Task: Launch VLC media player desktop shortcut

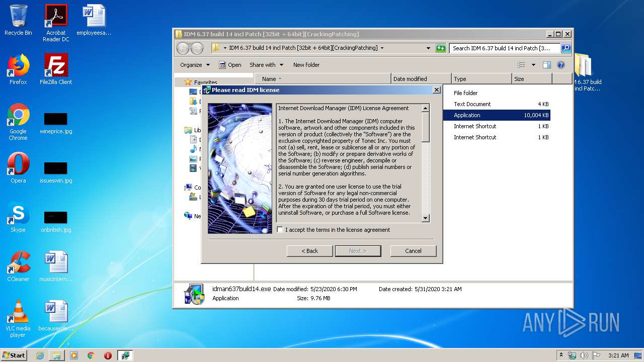Action: tap(18, 319)
